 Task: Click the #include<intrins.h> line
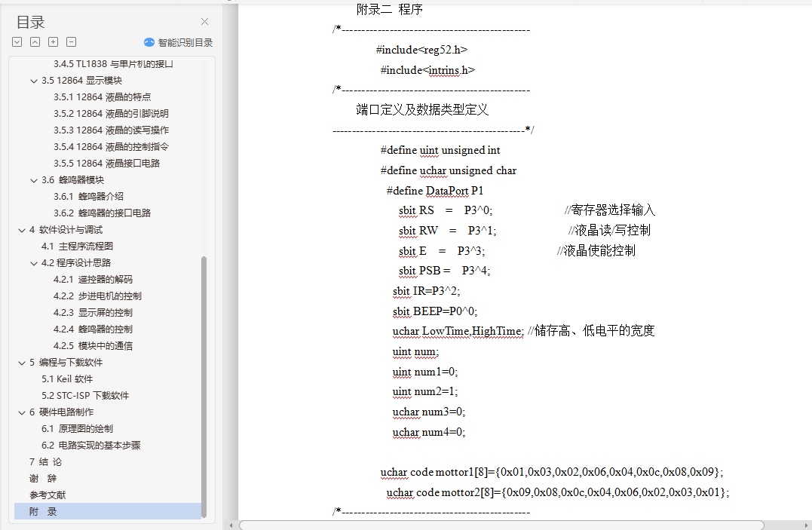pos(427,70)
